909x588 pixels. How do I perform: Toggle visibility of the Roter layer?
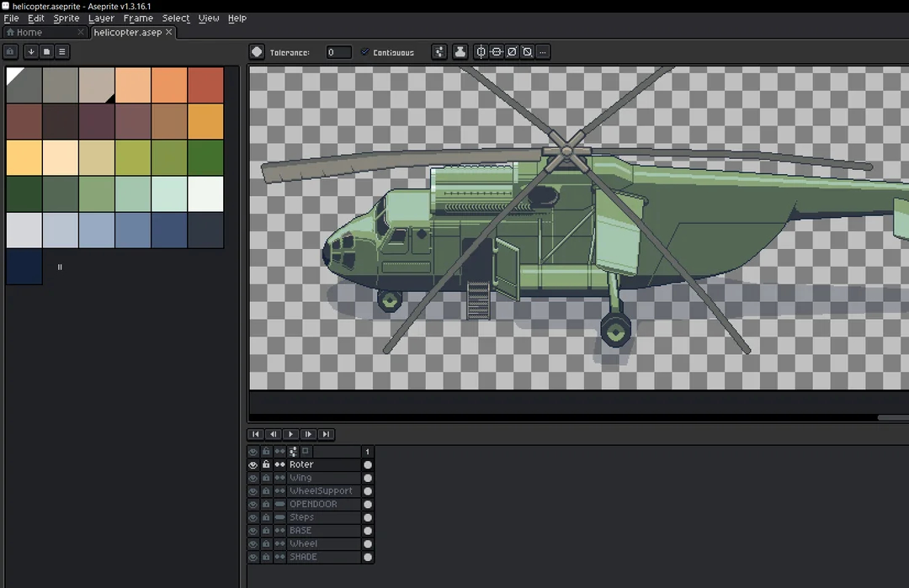[252, 464]
